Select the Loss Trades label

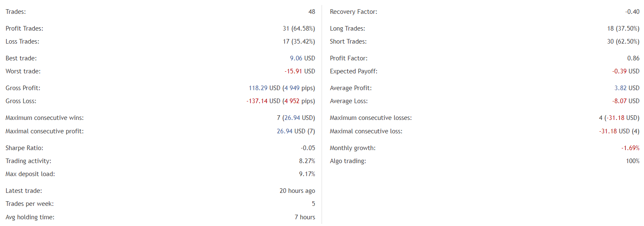coord(22,42)
